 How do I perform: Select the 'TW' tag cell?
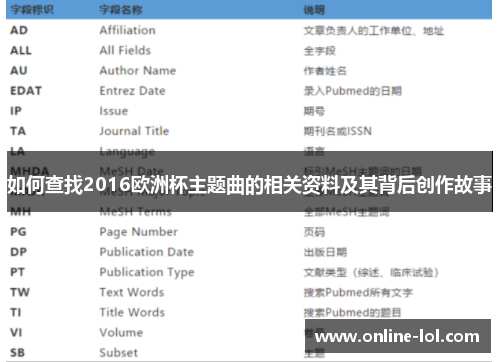20,292
